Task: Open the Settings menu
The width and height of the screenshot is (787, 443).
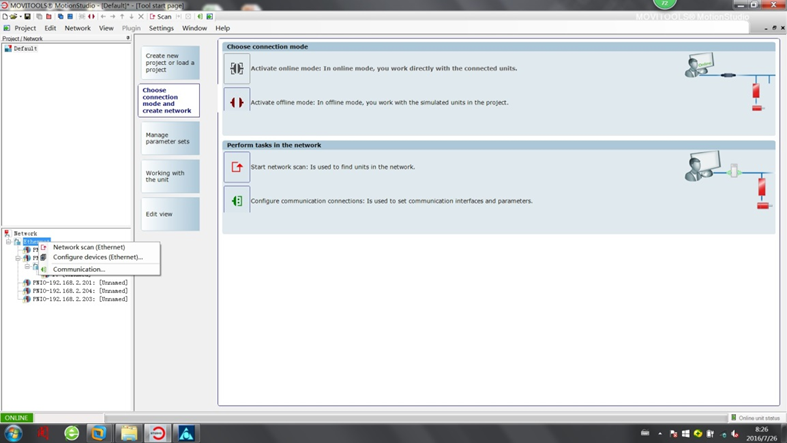Action: [161, 28]
